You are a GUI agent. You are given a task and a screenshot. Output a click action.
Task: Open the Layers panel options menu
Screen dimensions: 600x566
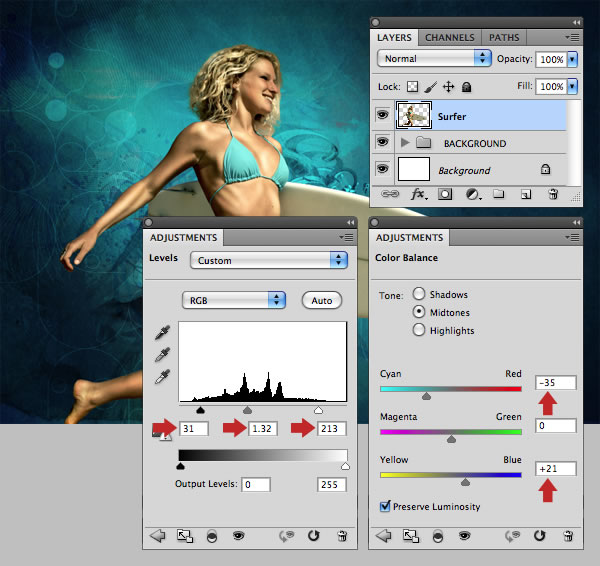[572, 37]
